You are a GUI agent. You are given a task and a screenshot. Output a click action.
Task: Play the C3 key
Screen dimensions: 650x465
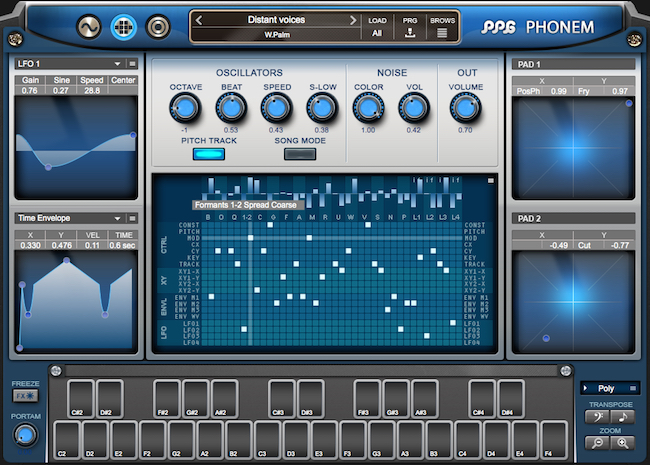pyautogui.click(x=268, y=440)
